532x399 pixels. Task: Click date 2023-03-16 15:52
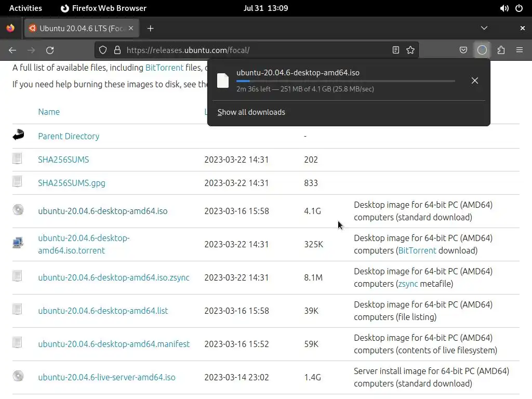[236, 344]
